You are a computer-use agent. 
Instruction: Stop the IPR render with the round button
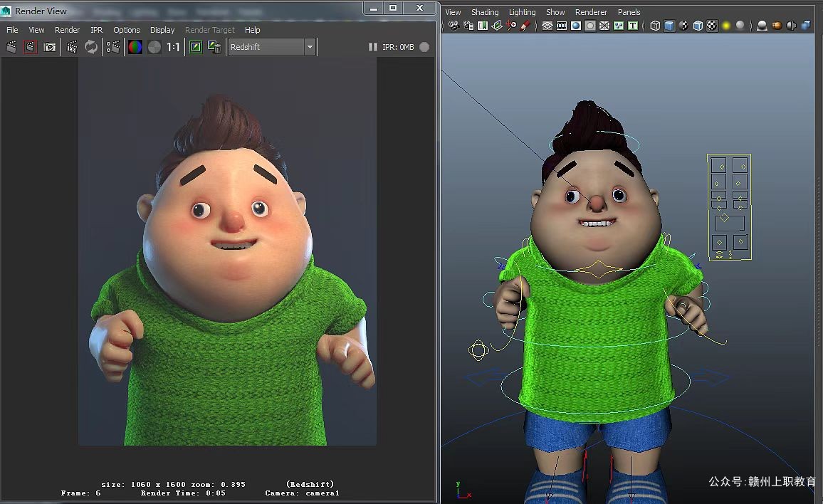pos(424,47)
